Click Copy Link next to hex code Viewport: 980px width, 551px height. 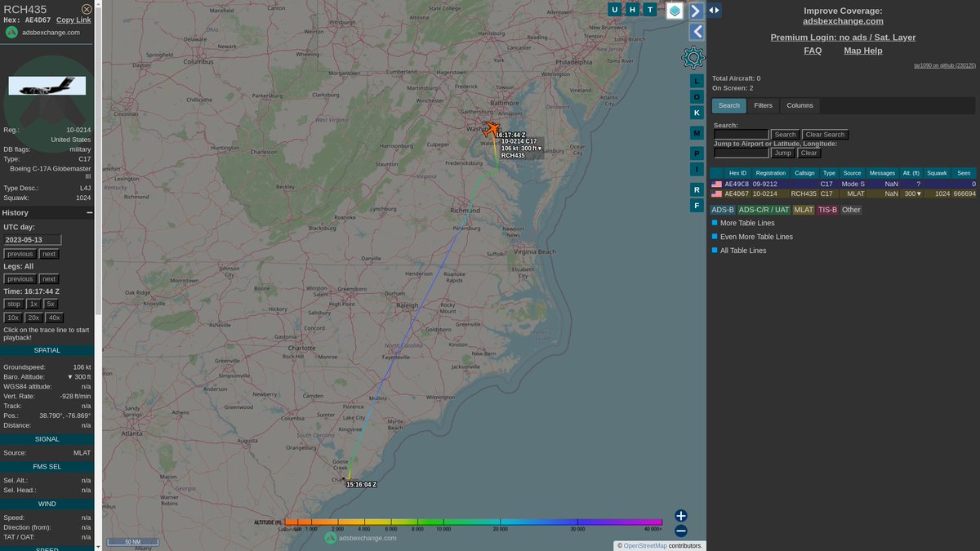73,20
